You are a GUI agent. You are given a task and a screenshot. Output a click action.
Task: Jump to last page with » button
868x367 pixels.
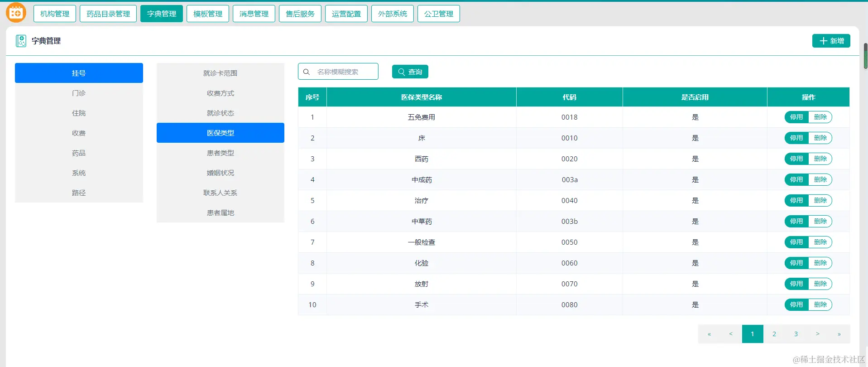(839, 334)
